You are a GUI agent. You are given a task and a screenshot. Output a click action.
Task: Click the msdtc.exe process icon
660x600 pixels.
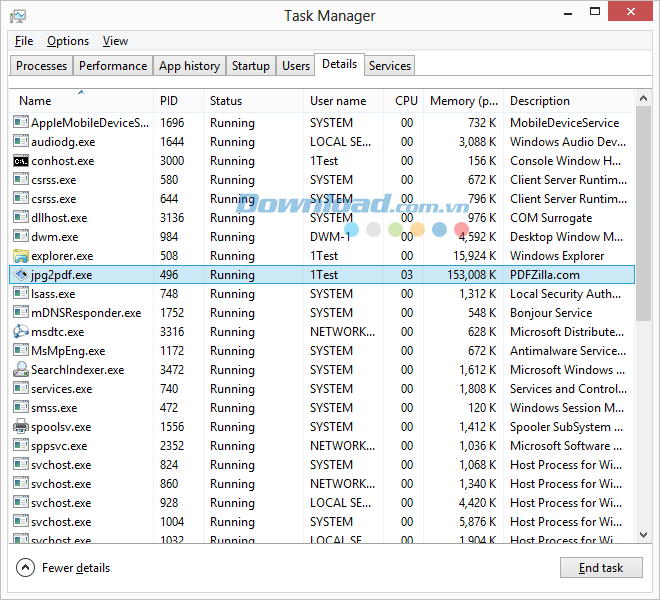pyautogui.click(x=21, y=332)
